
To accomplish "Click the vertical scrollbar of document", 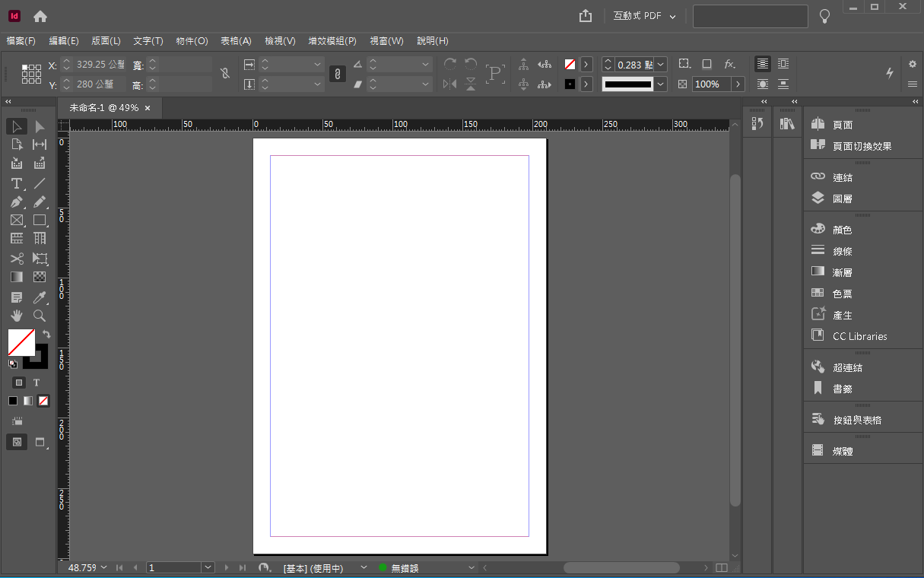I will click(x=735, y=340).
